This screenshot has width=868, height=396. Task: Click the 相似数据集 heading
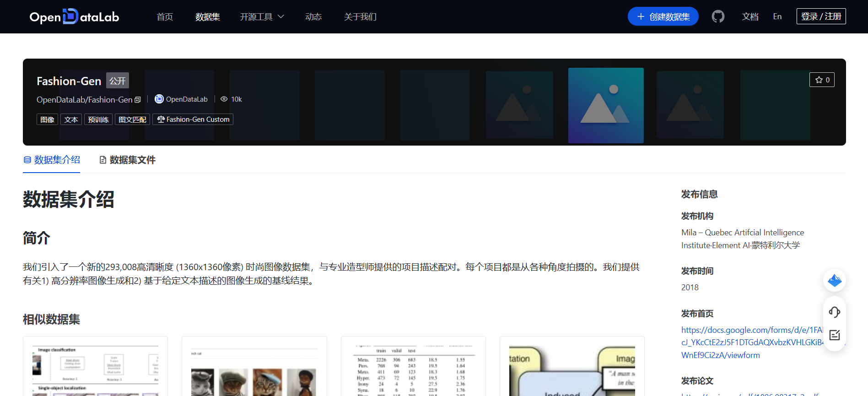(x=51, y=320)
